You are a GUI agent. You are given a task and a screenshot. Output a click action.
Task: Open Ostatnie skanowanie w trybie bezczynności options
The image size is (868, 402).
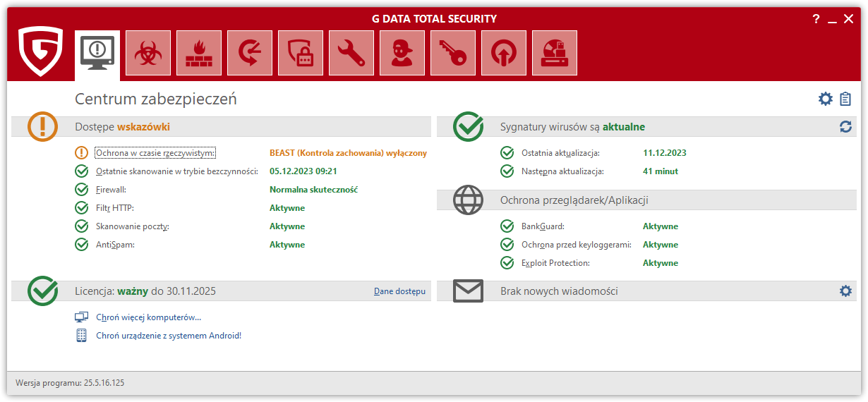coord(177,171)
